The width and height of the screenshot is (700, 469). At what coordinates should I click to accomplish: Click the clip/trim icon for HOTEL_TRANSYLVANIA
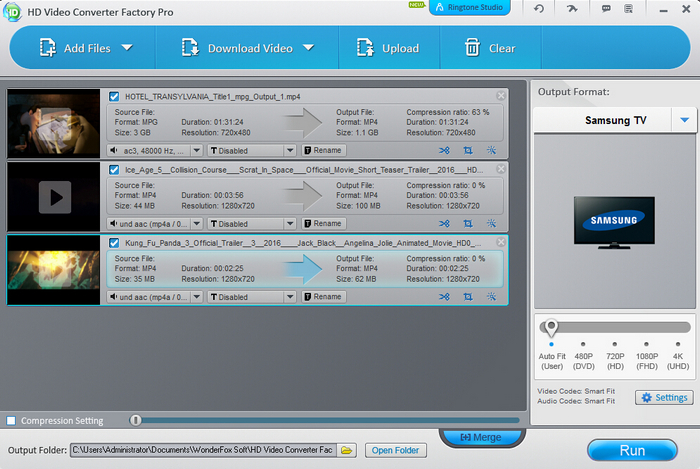coord(444,150)
